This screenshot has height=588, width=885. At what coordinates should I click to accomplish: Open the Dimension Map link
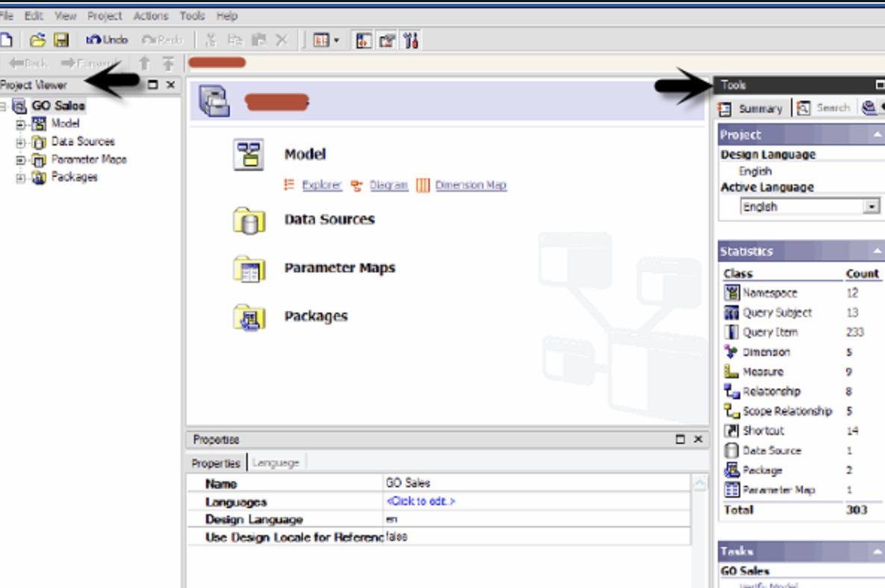(470, 185)
